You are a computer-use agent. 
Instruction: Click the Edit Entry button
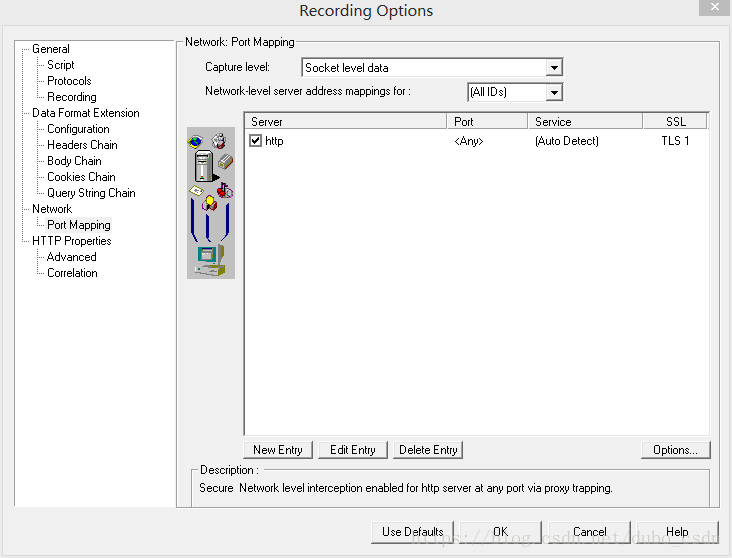click(x=352, y=450)
